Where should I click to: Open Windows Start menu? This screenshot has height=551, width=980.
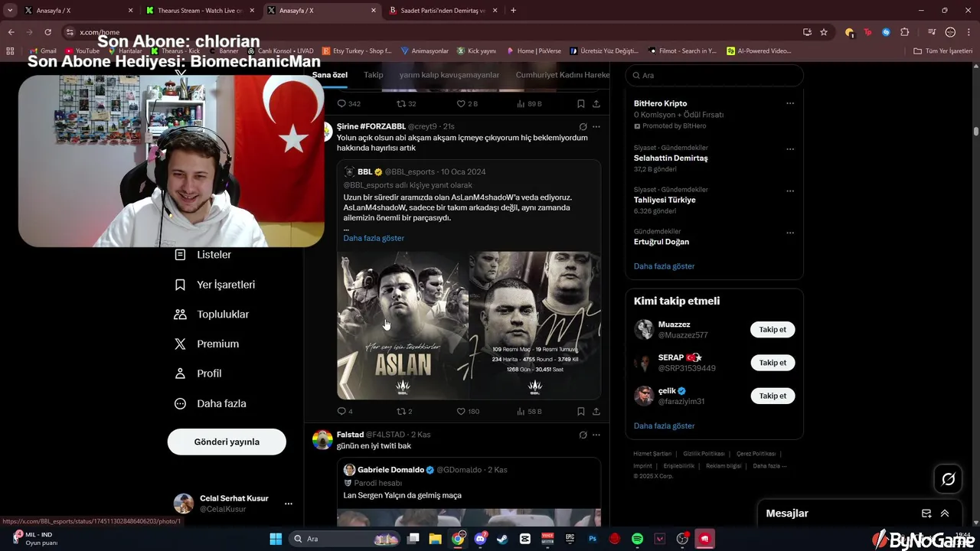tap(276, 539)
